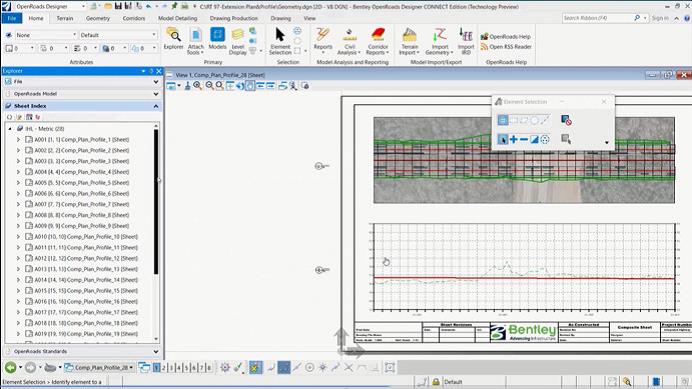Screen dimensions: 692x389
Task: Expand A005 Comp_Plan_Profile_5 sheet node
Action: pos(18,182)
